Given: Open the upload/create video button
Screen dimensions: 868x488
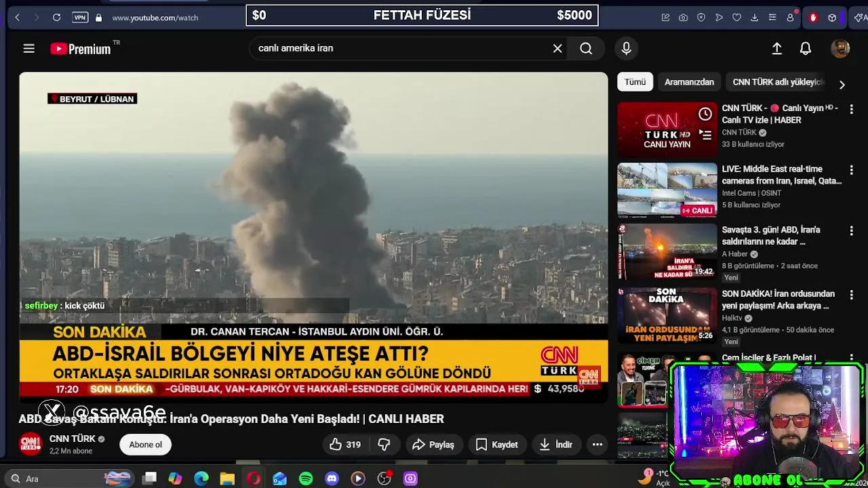Looking at the screenshot, I should tap(777, 48).
